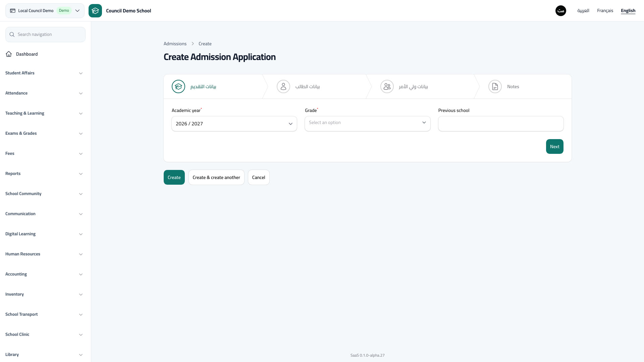Click the student data person step icon
Viewport: 644px width, 362px height.
(x=283, y=86)
